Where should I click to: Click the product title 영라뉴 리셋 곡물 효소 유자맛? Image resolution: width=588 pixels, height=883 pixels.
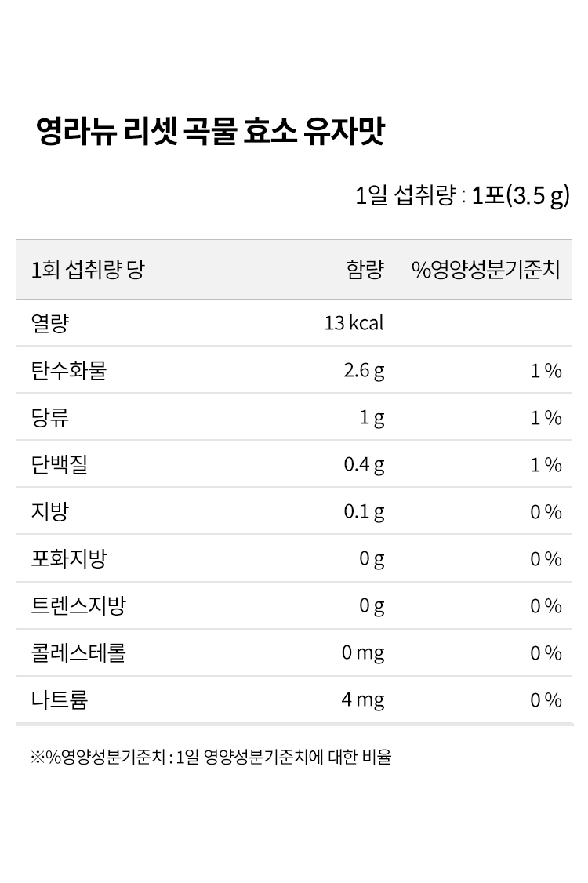[211, 131]
